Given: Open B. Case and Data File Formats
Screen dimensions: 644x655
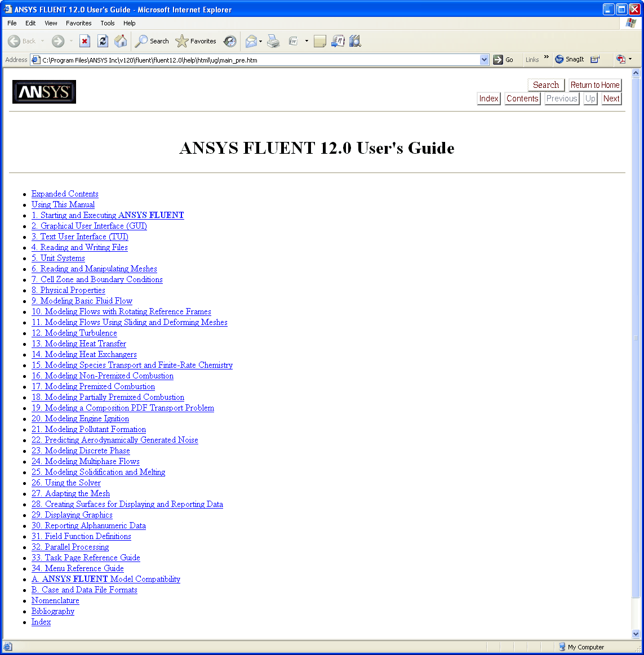Looking at the screenshot, I should (85, 590).
